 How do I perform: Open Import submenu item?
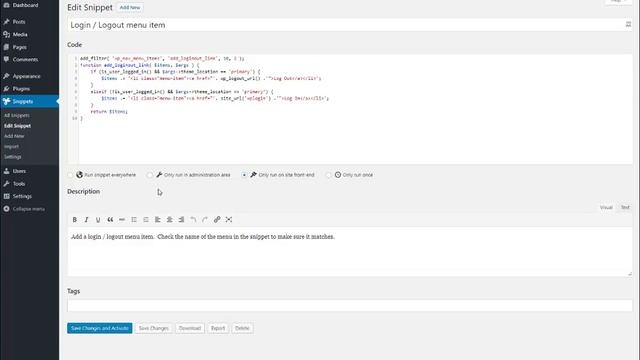point(11,147)
